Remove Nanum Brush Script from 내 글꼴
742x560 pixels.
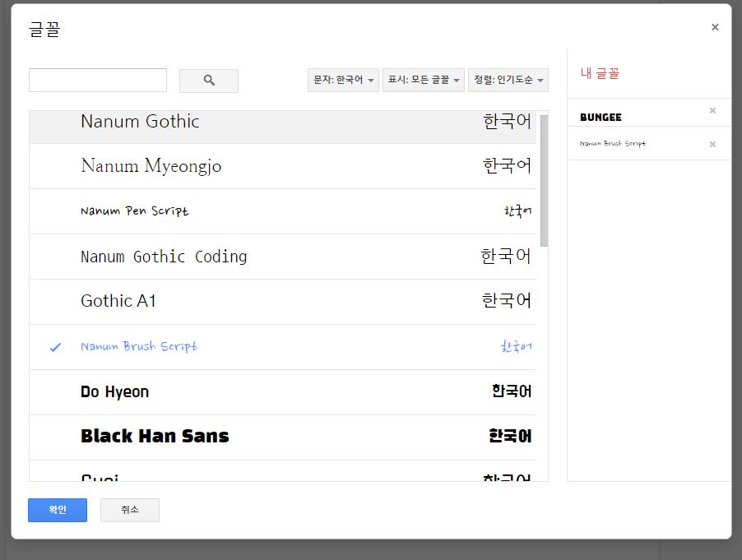coord(712,144)
